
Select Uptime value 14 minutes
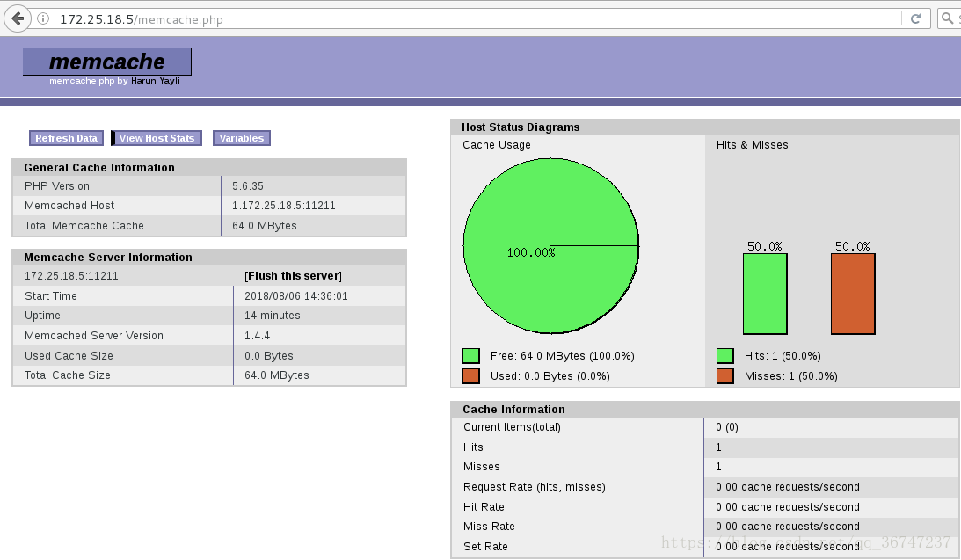[272, 316]
